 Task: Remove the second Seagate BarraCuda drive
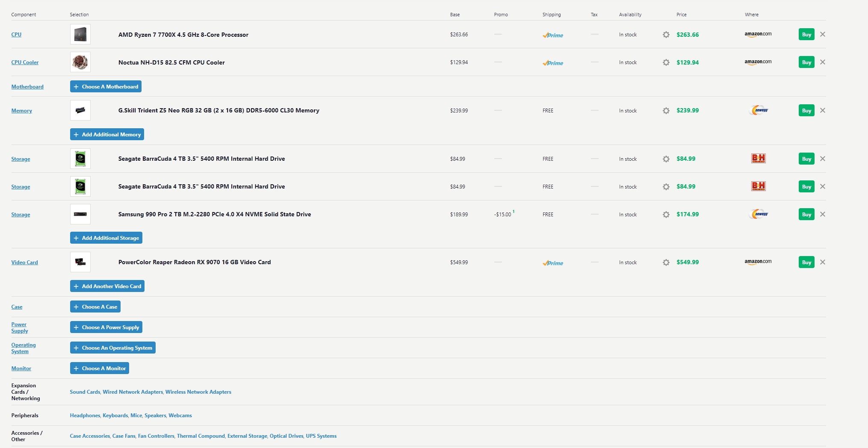pyautogui.click(x=823, y=186)
